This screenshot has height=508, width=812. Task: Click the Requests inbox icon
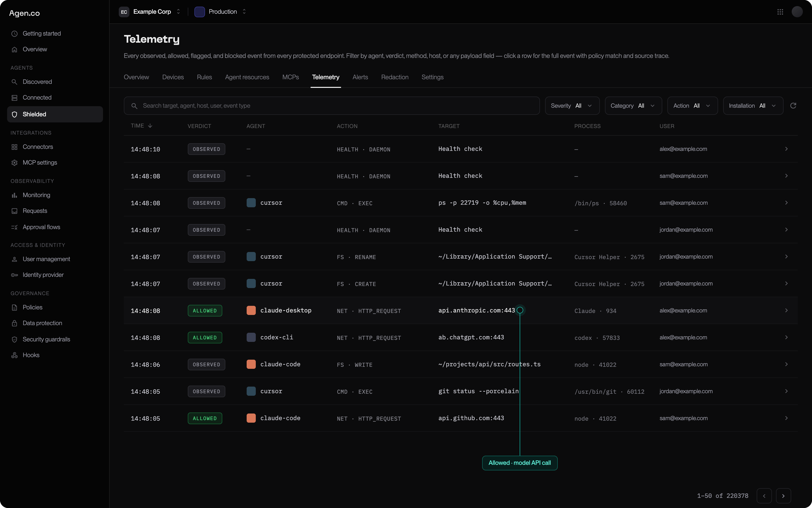14,211
